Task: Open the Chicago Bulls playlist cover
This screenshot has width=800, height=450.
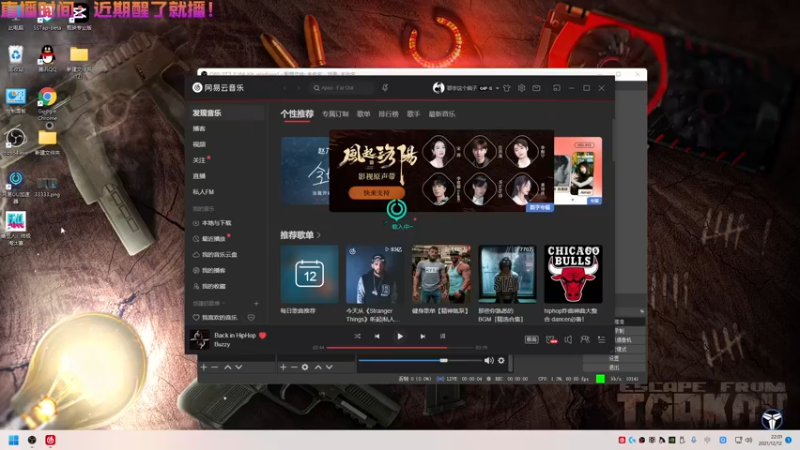Action: (x=573, y=274)
